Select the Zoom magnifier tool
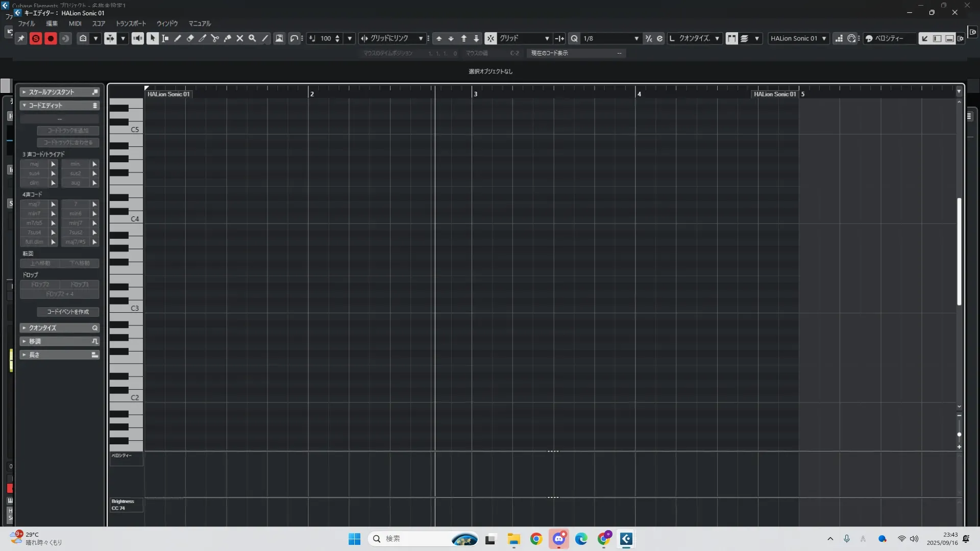The width and height of the screenshot is (980, 551). coord(252,38)
